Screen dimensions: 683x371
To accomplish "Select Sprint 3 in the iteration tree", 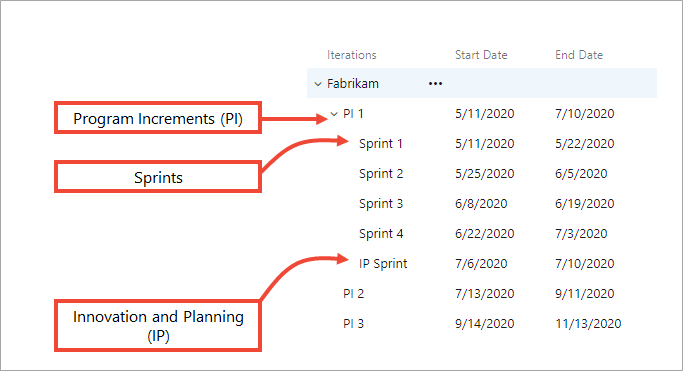I will [381, 204].
